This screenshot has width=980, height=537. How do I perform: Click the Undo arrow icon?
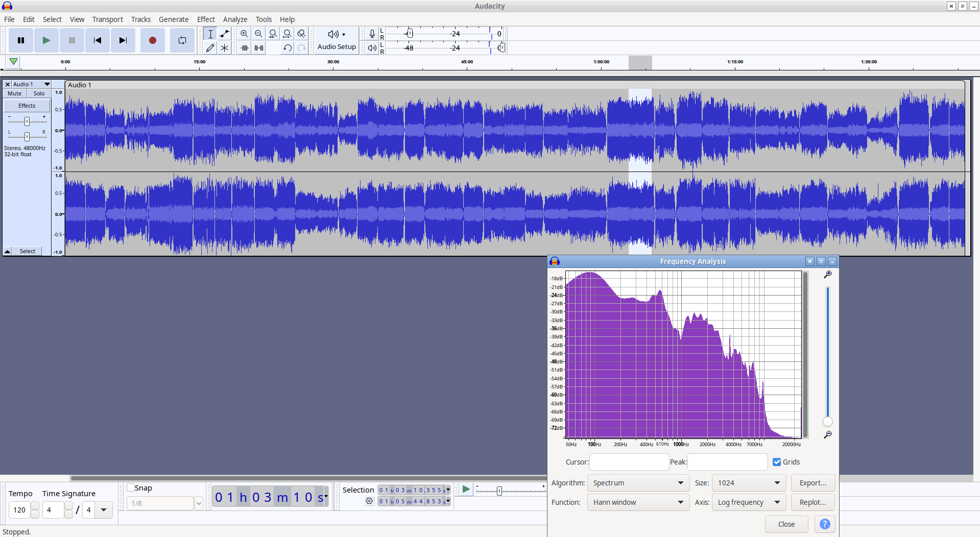tap(288, 48)
